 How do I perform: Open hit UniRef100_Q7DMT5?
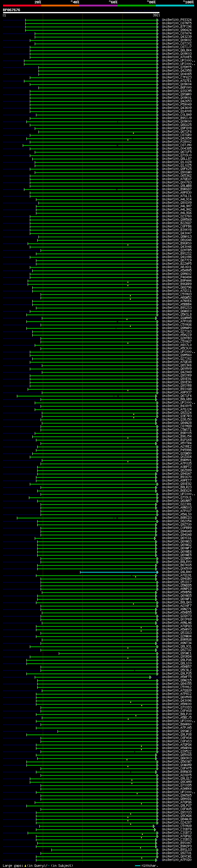coord(176,67)
